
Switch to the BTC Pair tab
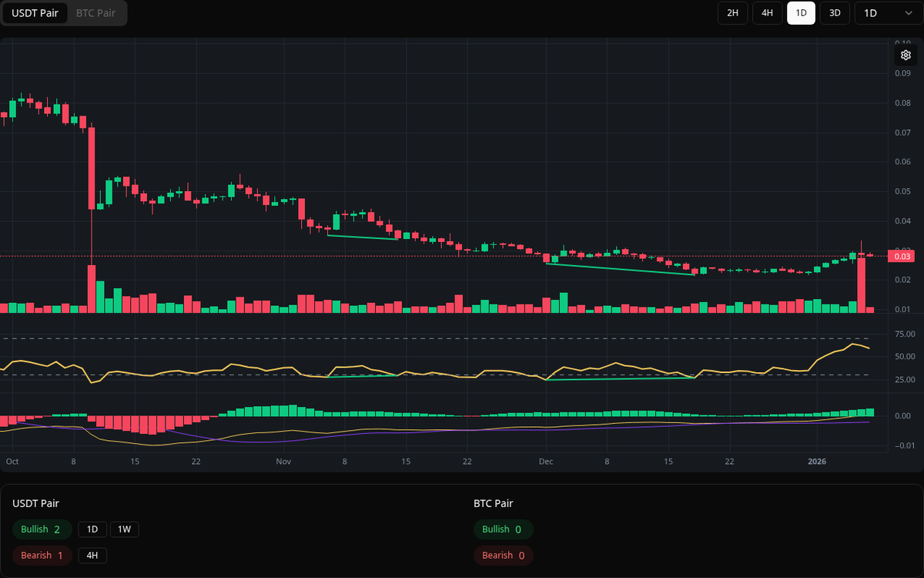pos(95,13)
